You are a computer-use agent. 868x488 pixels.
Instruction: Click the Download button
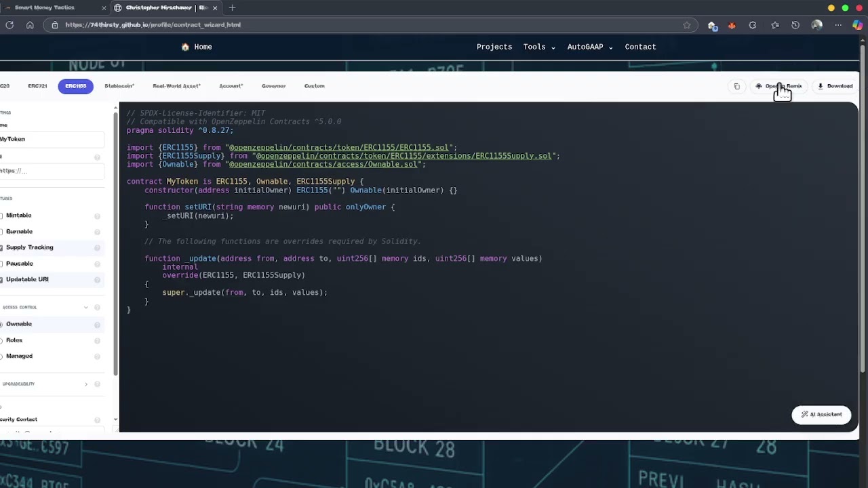coord(835,86)
